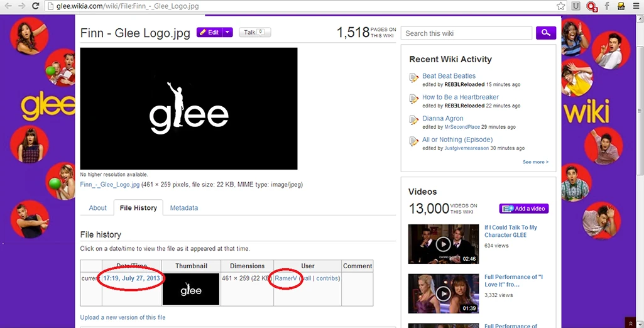Click the "3,332 views" text
This screenshot has height=328, width=644.
[x=498, y=295]
